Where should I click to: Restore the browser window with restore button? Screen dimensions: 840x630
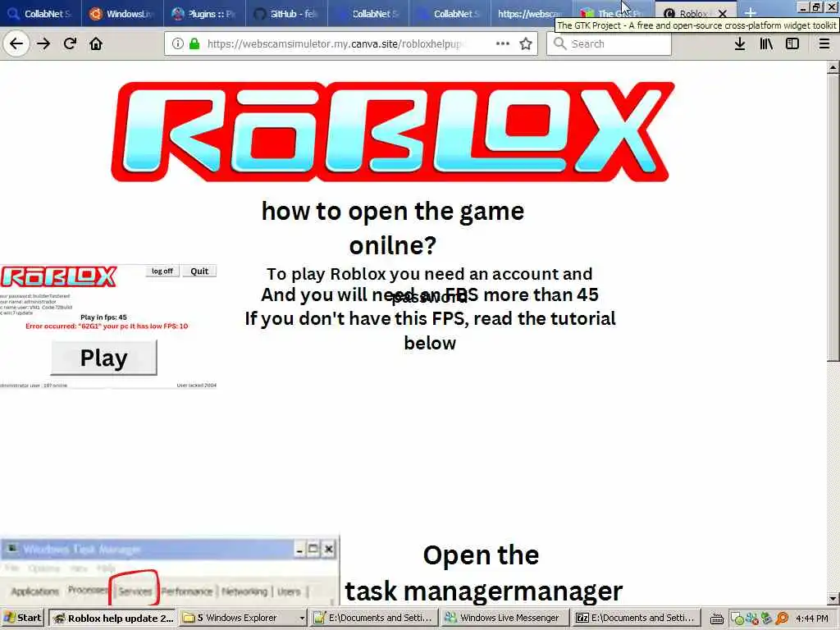tap(816, 7)
